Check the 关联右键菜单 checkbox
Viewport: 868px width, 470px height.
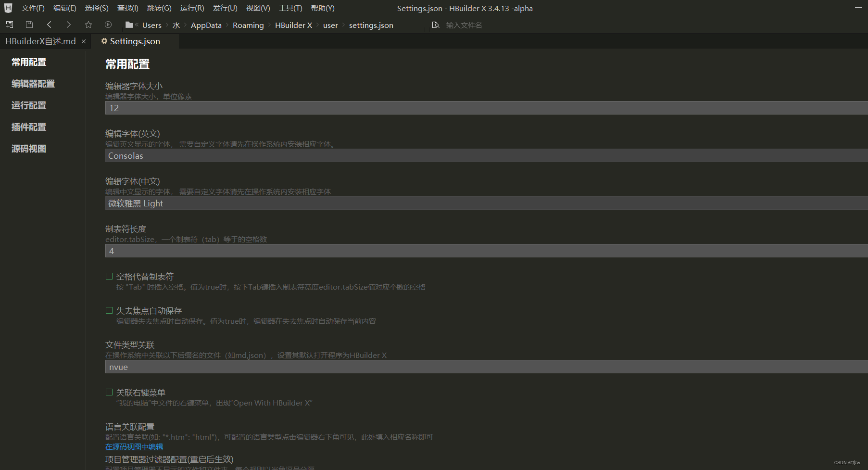tap(109, 392)
